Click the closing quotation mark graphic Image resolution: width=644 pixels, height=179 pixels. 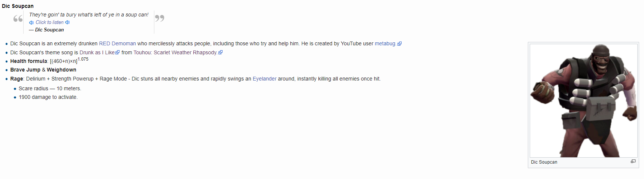click(x=160, y=18)
